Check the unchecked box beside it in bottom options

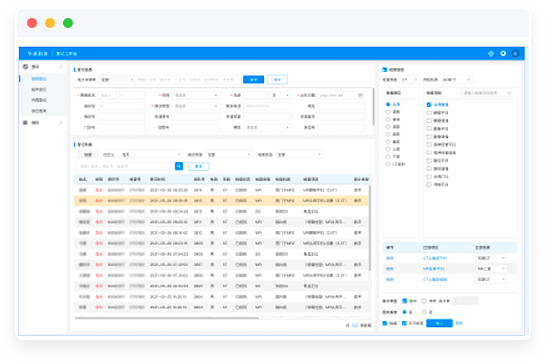(x=424, y=301)
